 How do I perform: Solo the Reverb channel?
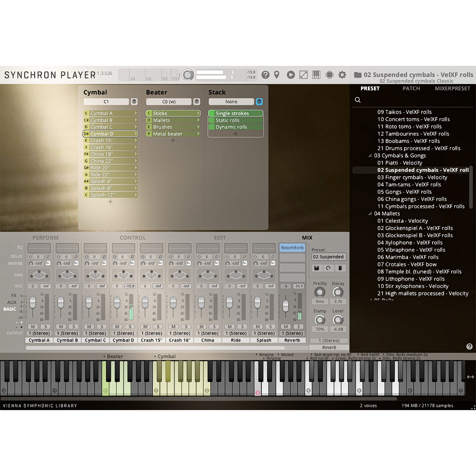pos(299,327)
